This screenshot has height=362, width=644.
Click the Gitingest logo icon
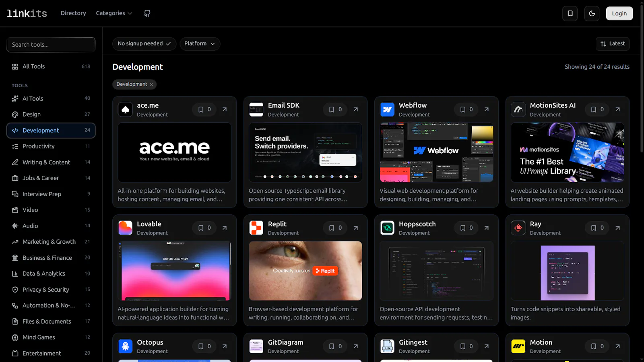tap(387, 346)
